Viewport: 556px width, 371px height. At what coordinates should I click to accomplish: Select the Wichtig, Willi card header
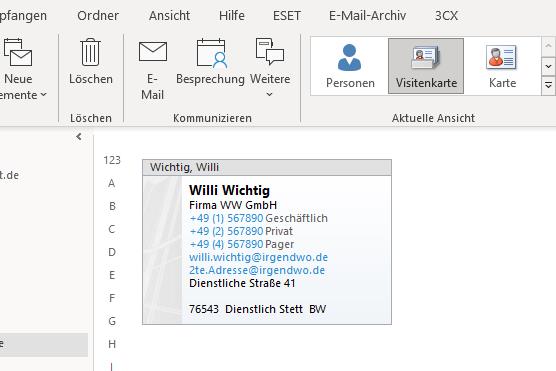click(x=267, y=167)
